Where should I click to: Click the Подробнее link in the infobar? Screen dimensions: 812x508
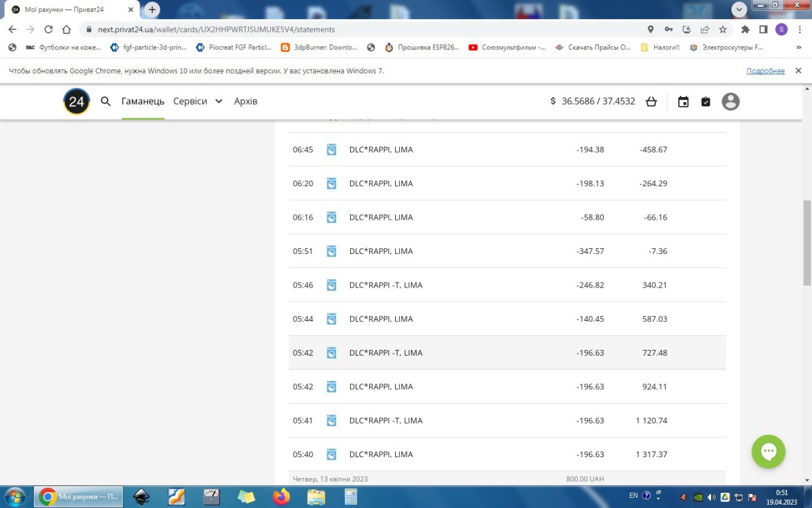pos(766,71)
